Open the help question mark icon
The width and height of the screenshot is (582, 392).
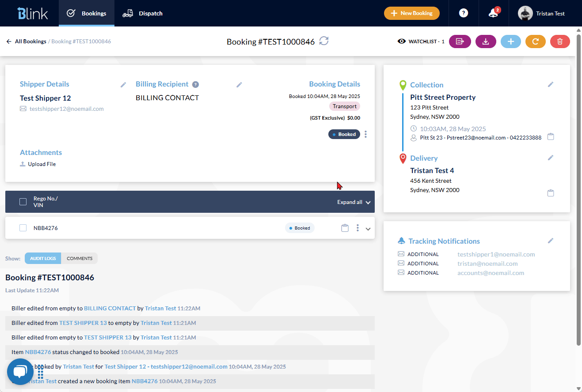tap(463, 13)
